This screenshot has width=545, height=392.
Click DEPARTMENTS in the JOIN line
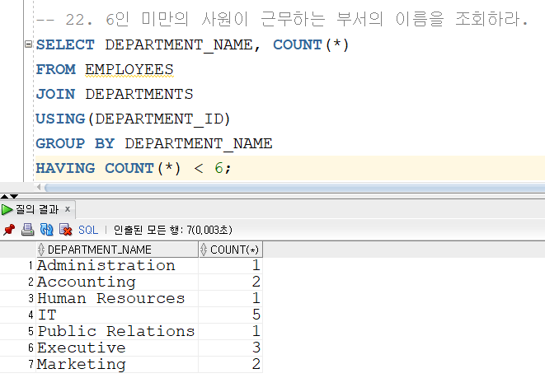(139, 94)
